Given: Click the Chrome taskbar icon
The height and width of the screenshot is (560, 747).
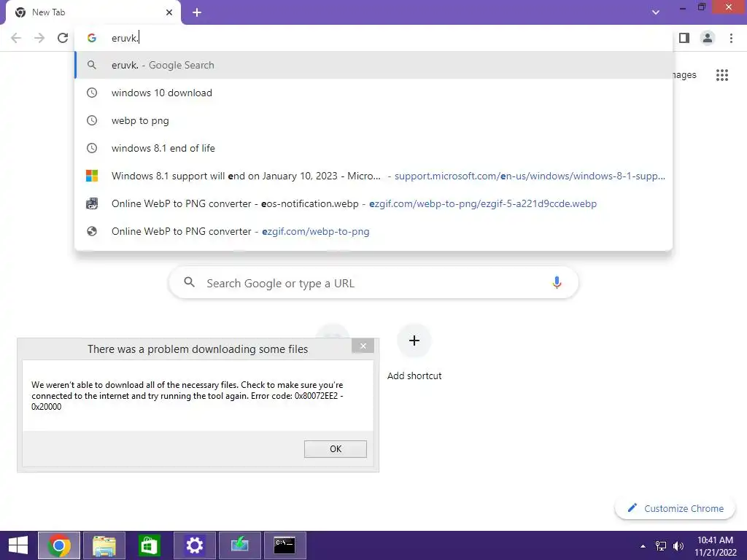Looking at the screenshot, I should coord(59,545).
